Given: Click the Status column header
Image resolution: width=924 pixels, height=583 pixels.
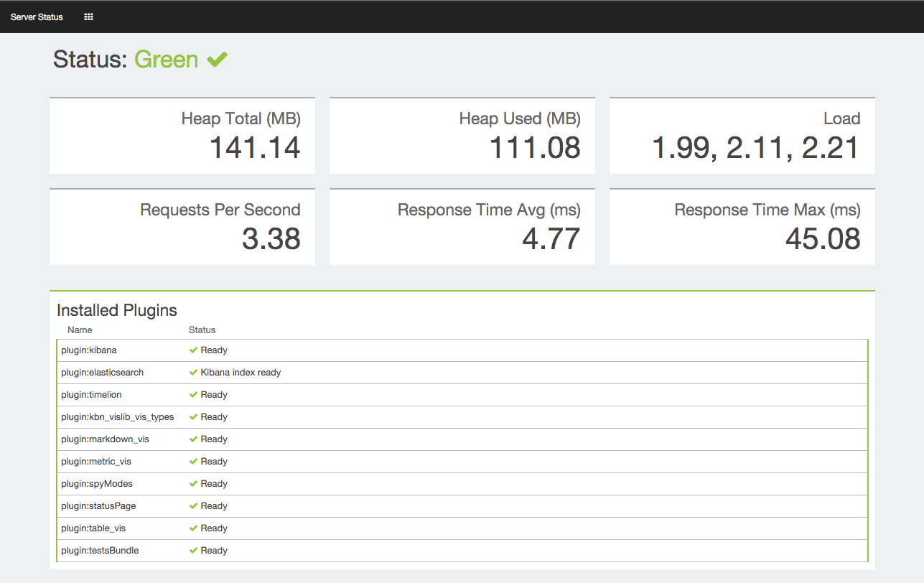Looking at the screenshot, I should tap(202, 330).
